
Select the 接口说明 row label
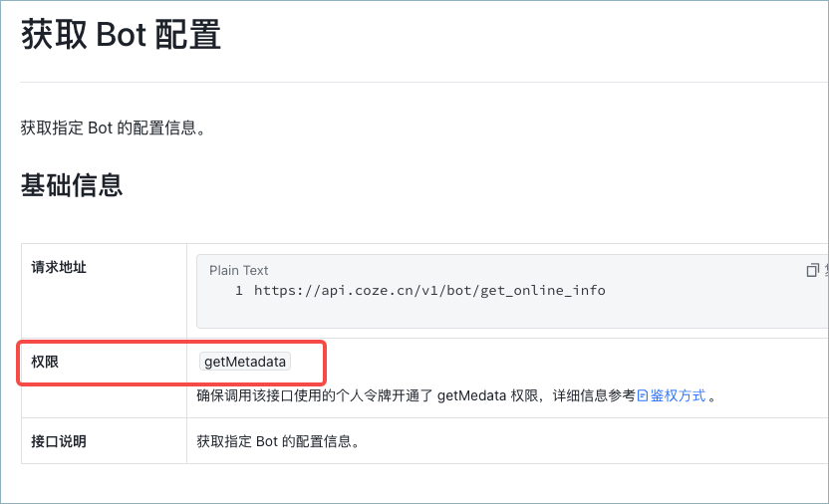point(59,441)
